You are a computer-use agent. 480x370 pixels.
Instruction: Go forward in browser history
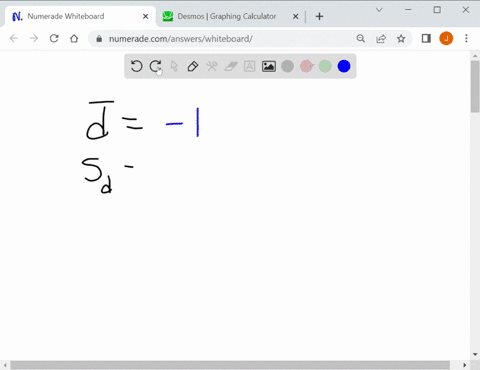coord(34,39)
